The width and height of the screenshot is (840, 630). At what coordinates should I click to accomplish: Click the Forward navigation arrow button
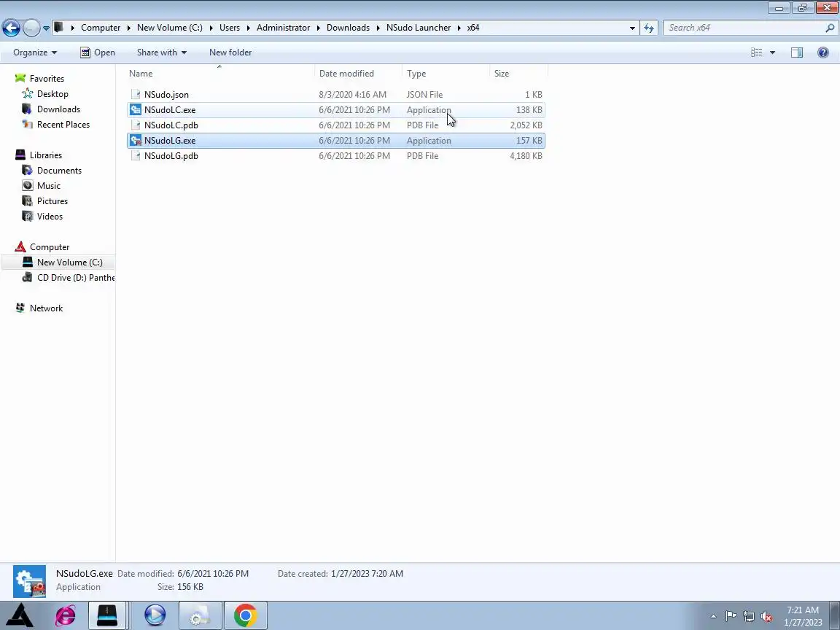[31, 28]
